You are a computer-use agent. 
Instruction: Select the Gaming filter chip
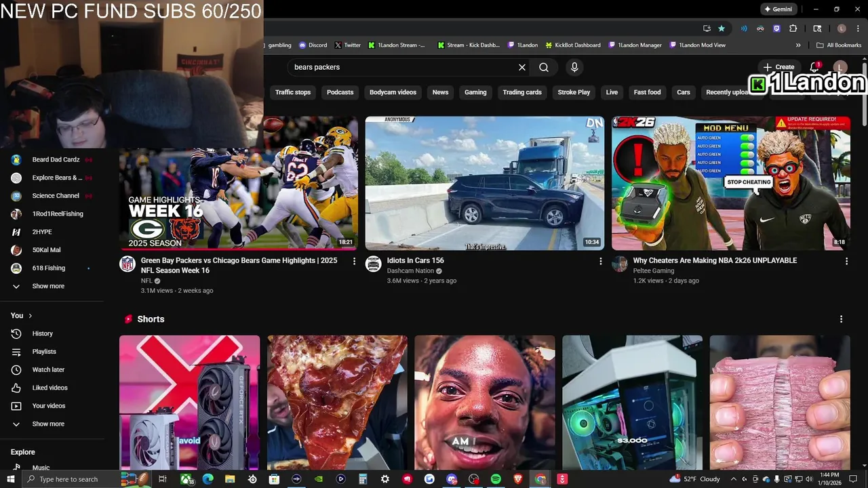click(475, 92)
